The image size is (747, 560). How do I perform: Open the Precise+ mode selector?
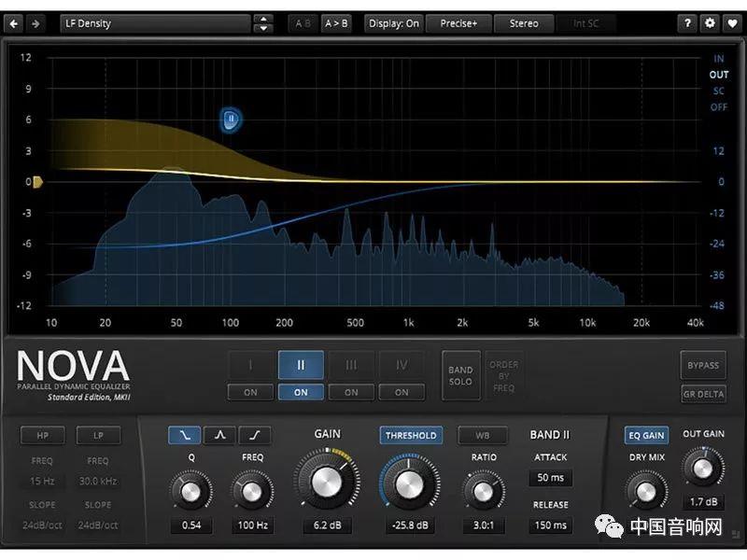[x=458, y=23]
